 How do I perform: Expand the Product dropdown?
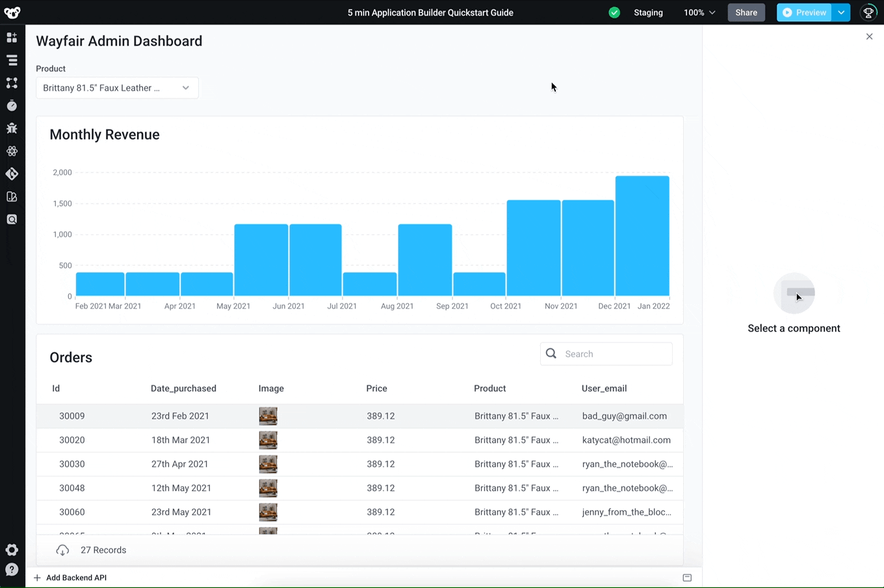coord(117,88)
